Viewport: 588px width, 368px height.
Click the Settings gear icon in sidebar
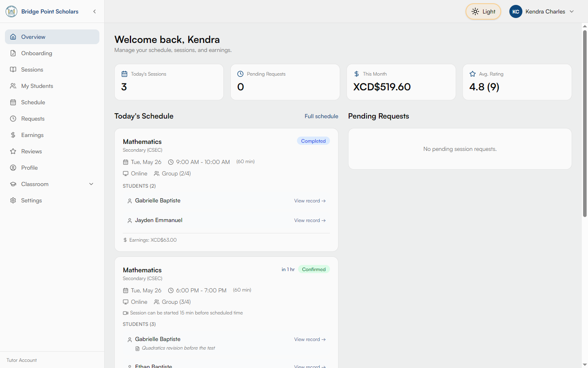tap(13, 200)
